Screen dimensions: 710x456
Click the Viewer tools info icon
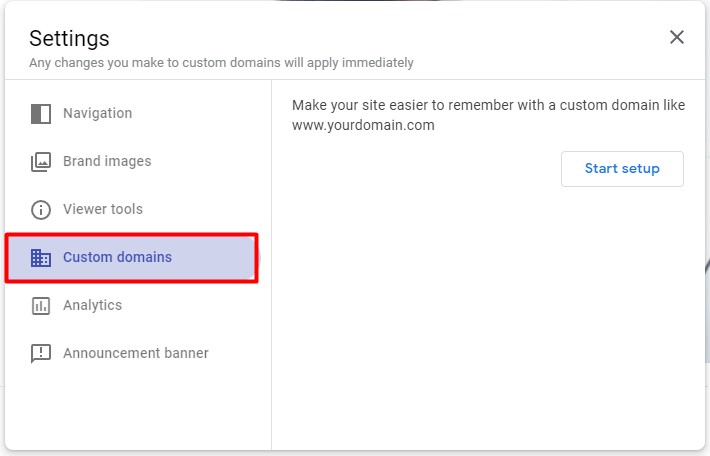(x=41, y=210)
